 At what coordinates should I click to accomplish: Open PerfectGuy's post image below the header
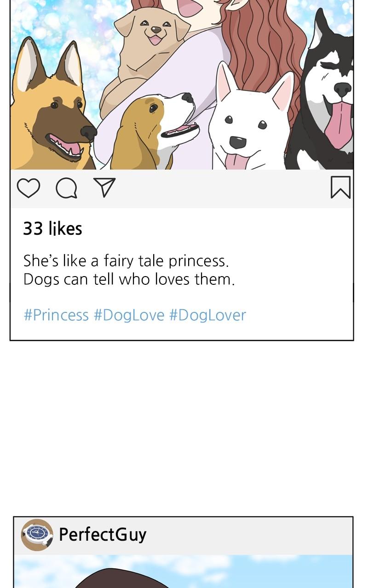click(x=184, y=572)
